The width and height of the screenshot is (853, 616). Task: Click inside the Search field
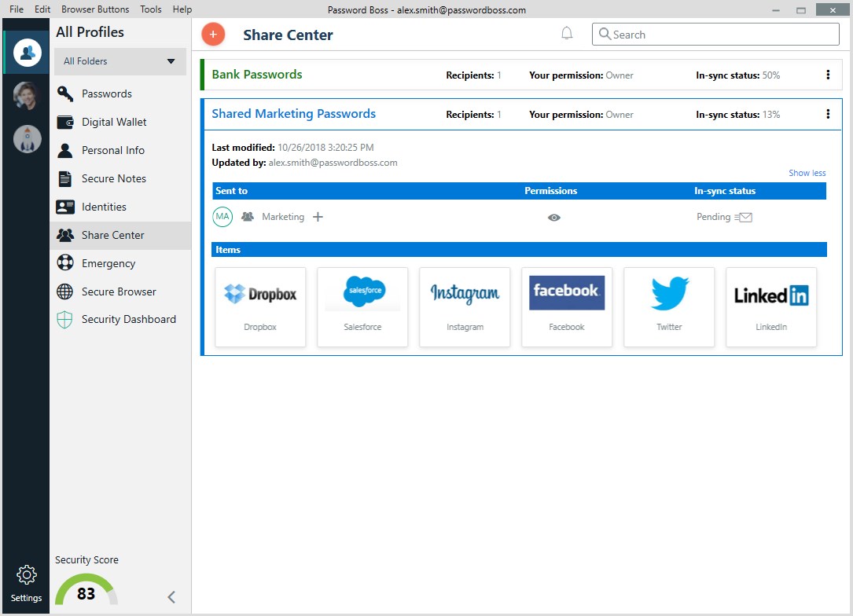coord(715,35)
